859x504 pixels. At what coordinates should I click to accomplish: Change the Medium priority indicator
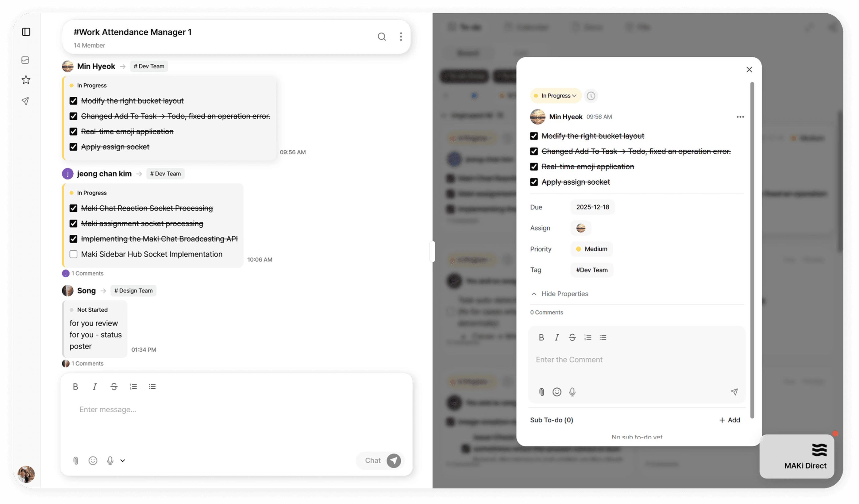[x=591, y=249]
